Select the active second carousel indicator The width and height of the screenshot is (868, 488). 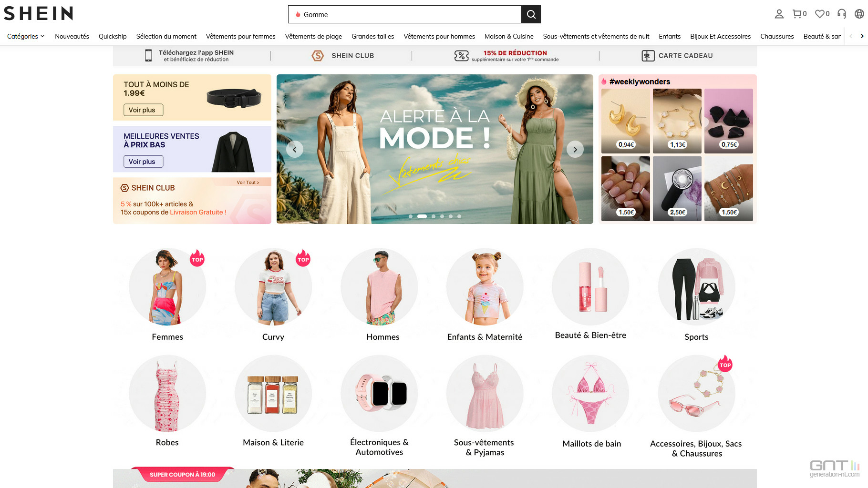click(422, 216)
